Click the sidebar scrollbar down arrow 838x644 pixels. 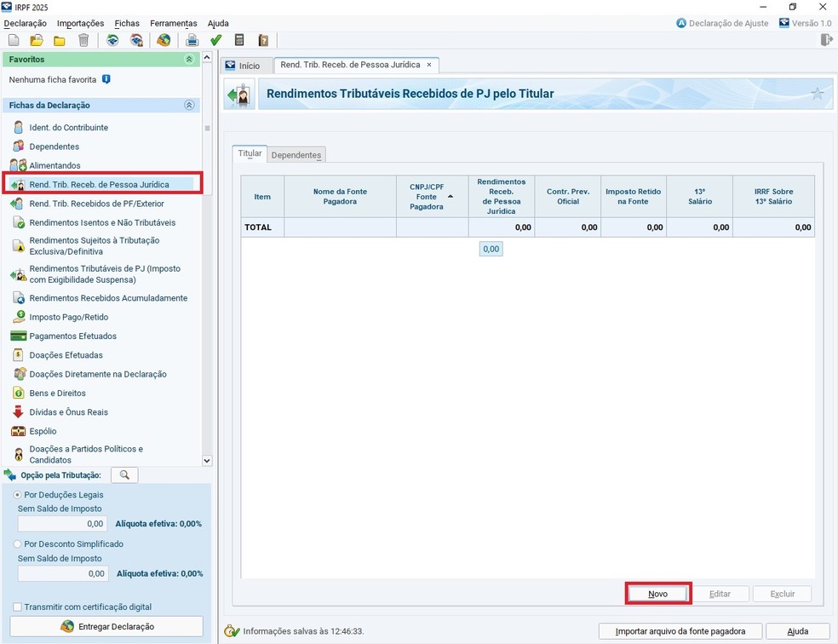(x=207, y=460)
